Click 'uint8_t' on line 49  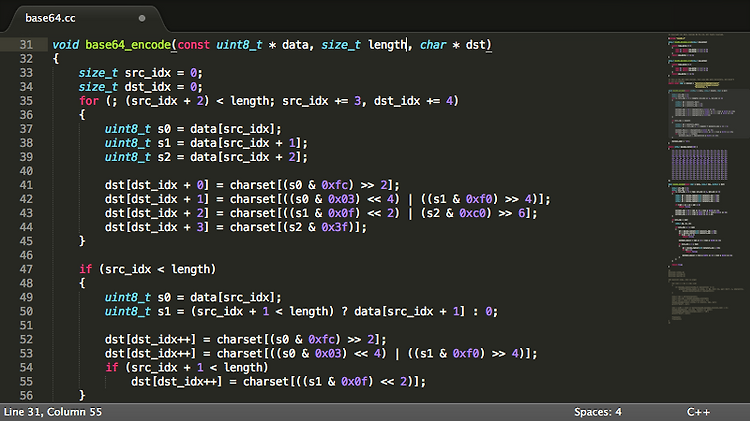tap(128, 298)
